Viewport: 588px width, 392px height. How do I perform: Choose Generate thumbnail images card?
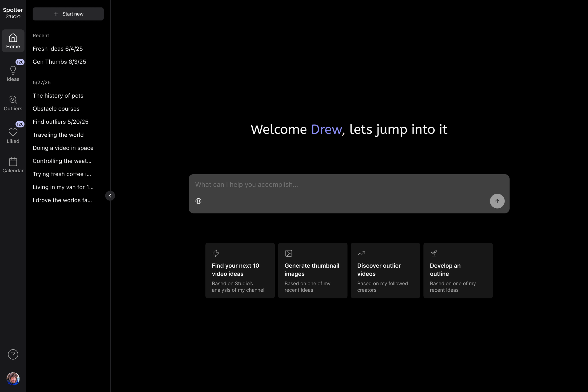pyautogui.click(x=313, y=270)
